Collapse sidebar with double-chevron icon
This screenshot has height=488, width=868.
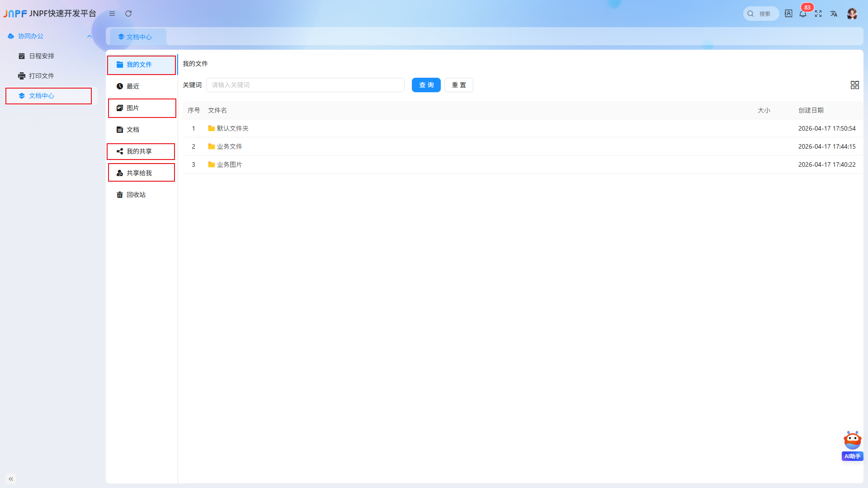(11, 479)
